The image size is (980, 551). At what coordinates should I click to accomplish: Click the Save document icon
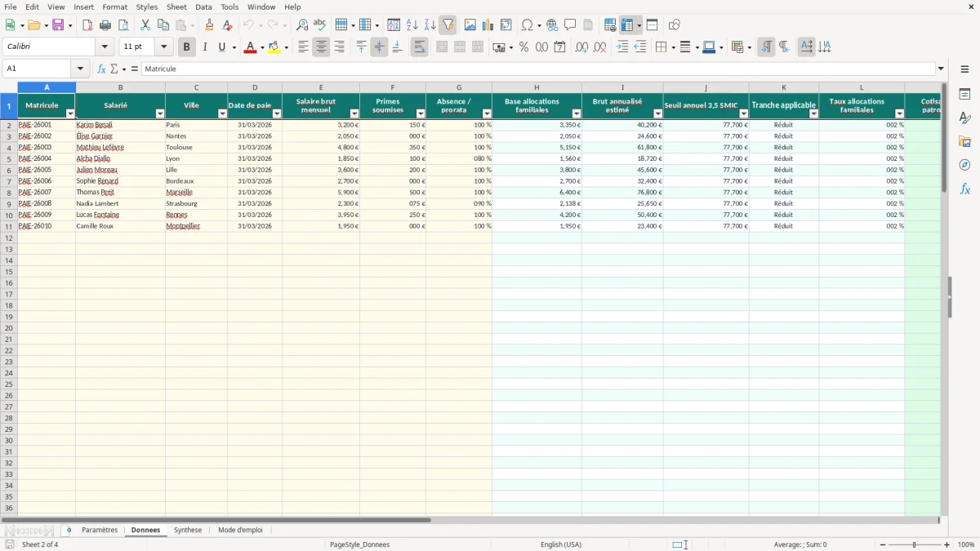pos(58,25)
